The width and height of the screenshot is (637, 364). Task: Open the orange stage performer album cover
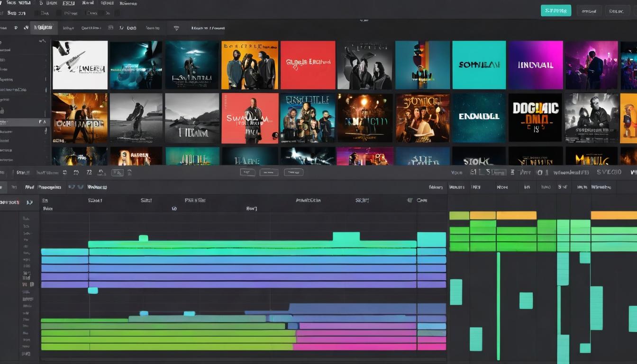click(80, 118)
